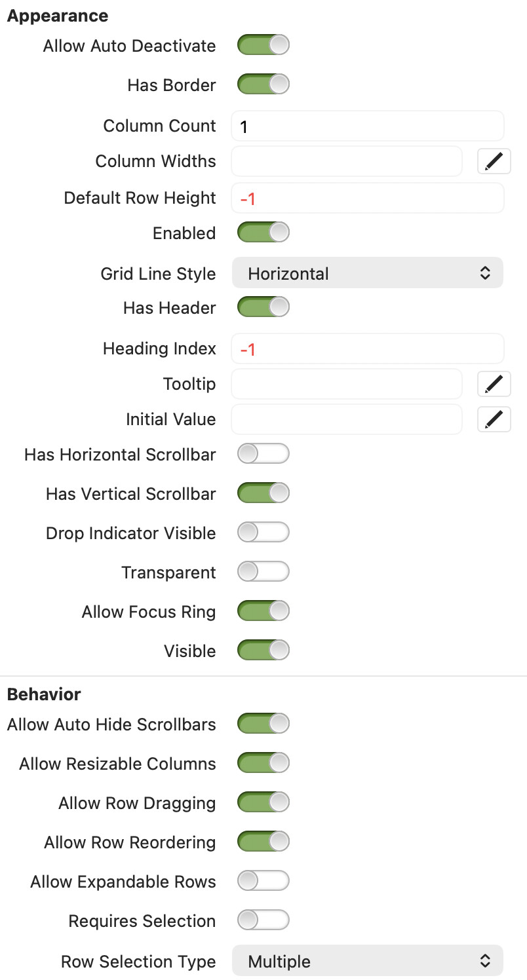
Task: Disable the Allow Auto Deactivate switch
Action: [263, 45]
